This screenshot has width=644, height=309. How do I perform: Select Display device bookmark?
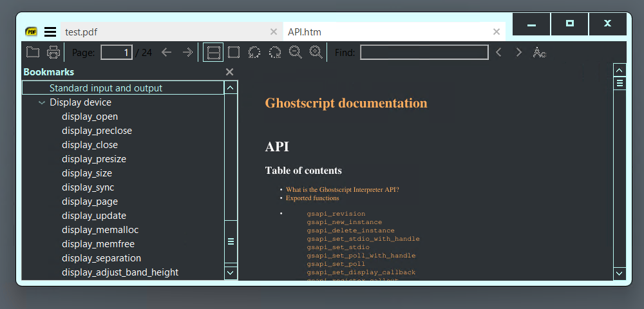pos(80,102)
